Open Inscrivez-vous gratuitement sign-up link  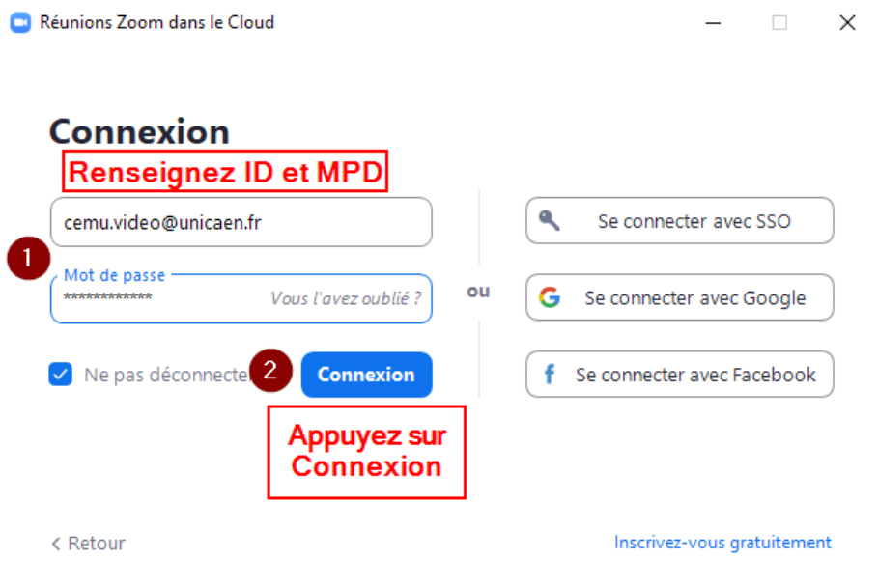(722, 543)
